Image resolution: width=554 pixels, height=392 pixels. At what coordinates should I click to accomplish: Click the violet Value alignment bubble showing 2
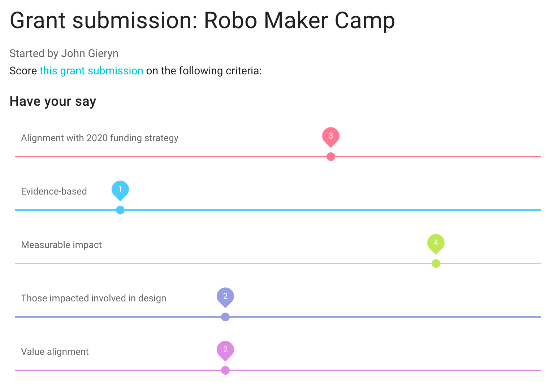click(x=225, y=351)
